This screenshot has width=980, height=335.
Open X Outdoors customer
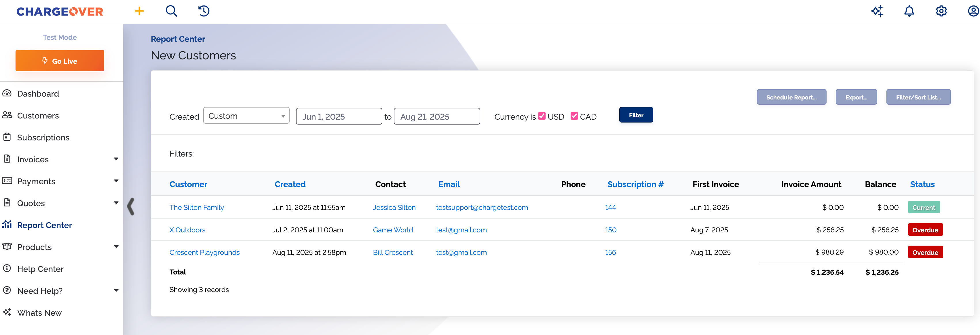pyautogui.click(x=187, y=230)
